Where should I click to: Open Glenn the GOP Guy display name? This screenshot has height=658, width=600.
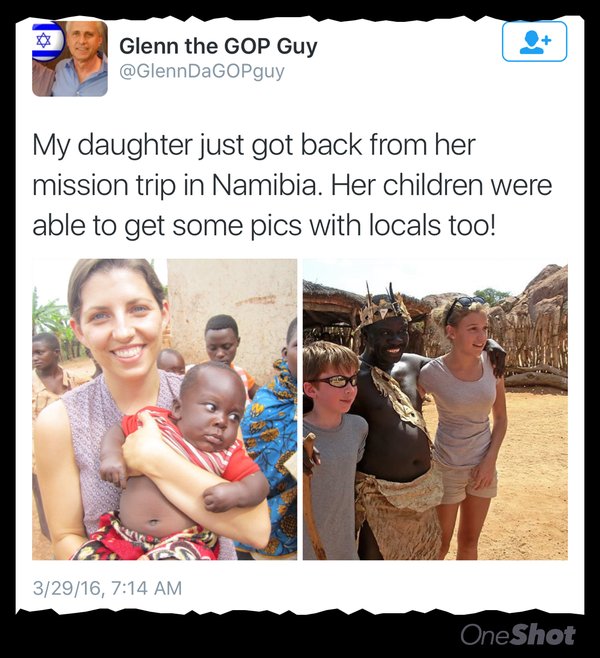pos(218,46)
